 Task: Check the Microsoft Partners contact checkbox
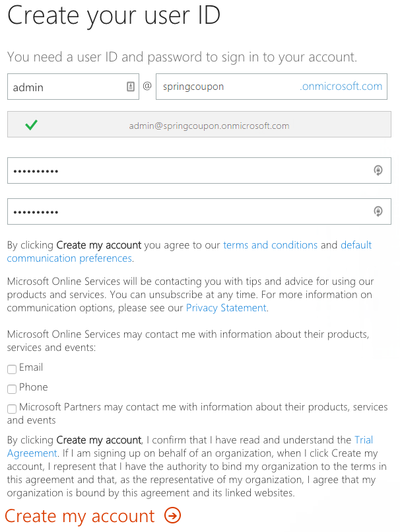pos(12,408)
